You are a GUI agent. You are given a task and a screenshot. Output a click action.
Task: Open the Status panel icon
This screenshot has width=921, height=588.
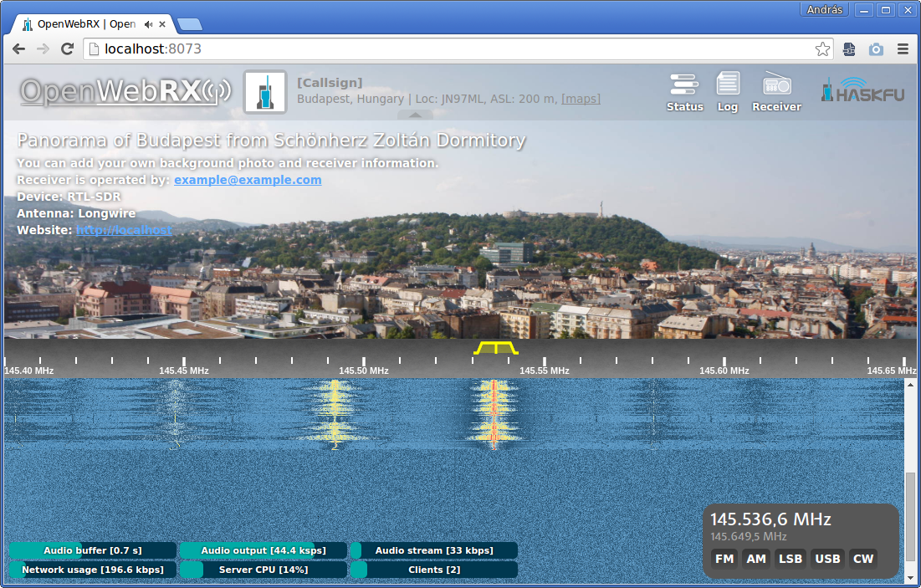(684, 92)
